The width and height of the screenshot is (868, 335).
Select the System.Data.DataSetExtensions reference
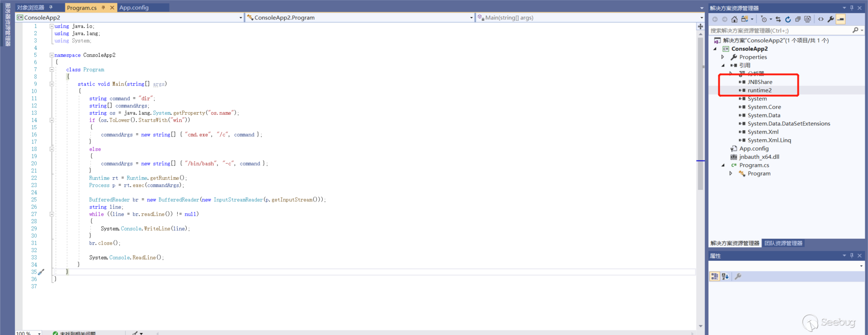click(789, 124)
